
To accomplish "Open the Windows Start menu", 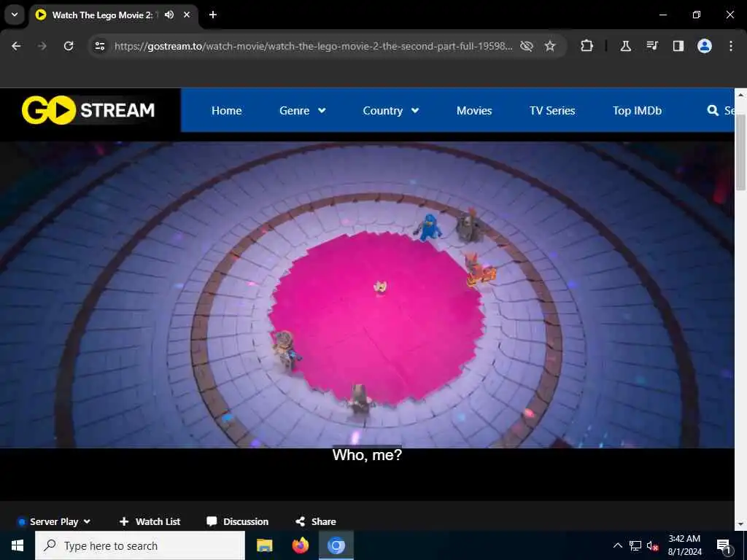I will coord(18,545).
